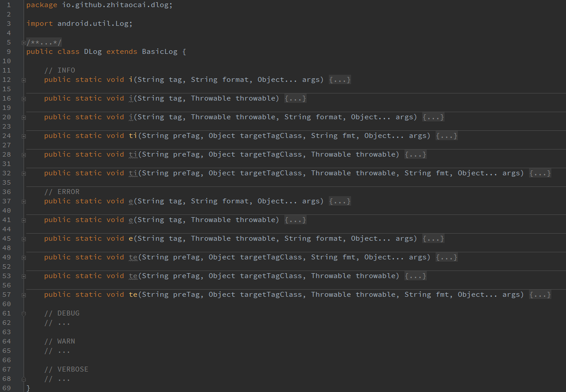Click the // DEBUG comment

62,313
